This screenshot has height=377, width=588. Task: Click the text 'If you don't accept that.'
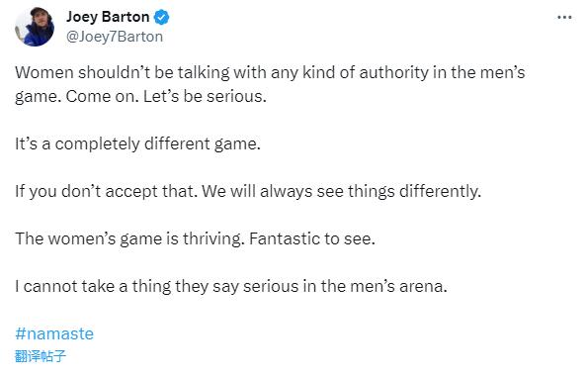[106, 191]
